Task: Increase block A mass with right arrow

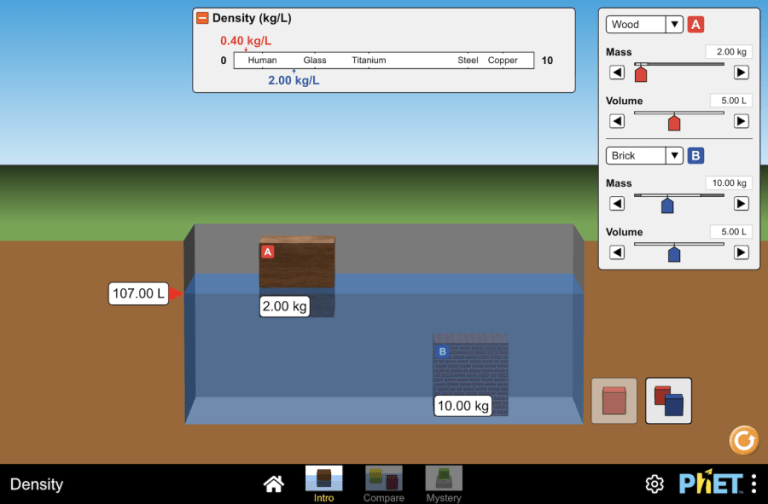Action: pos(741,72)
